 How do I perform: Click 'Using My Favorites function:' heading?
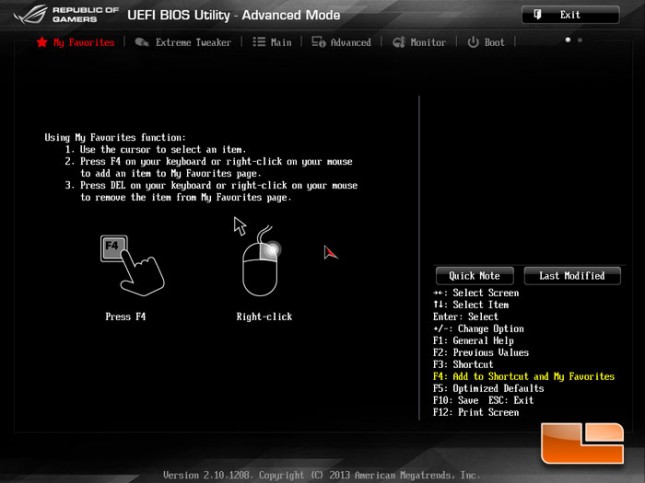[x=115, y=137]
